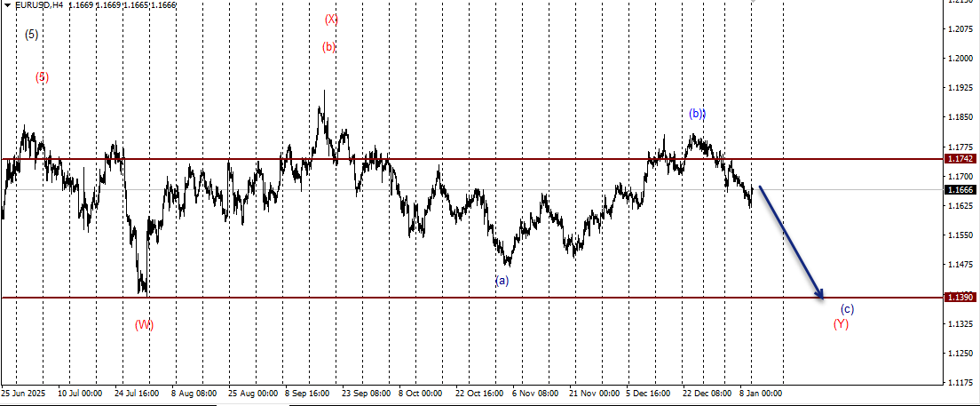Select the blue (b) wave label
Viewport: 980px width, 406px height.
(x=698, y=114)
